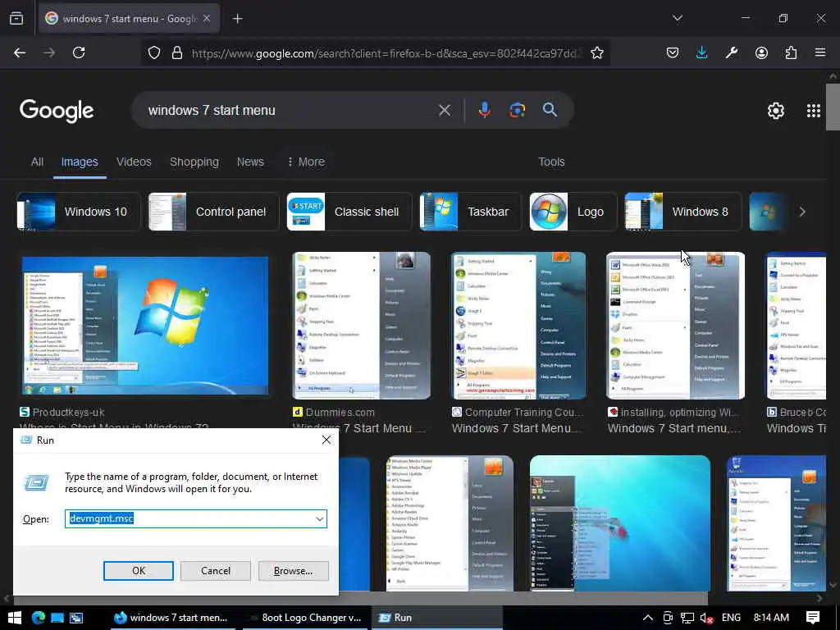This screenshot has height=630, width=840.
Task: Filter images by Taskbar chip
Action: (x=470, y=212)
